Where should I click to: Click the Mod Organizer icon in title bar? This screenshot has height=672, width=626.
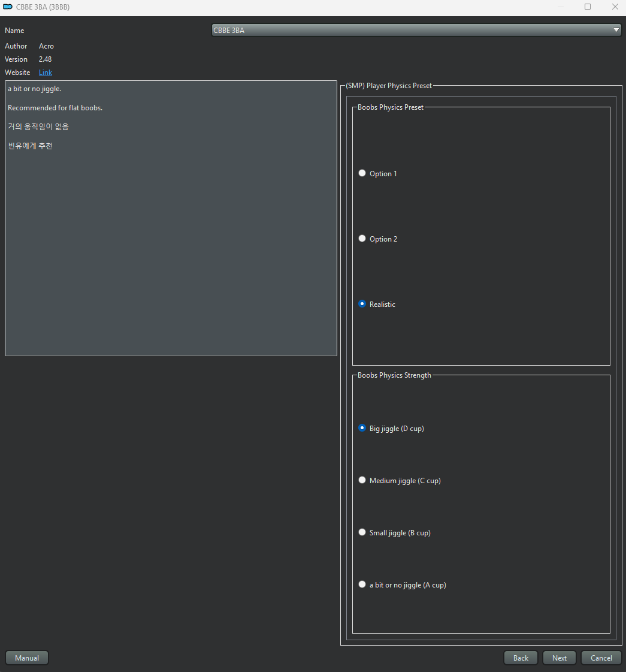pos(8,7)
